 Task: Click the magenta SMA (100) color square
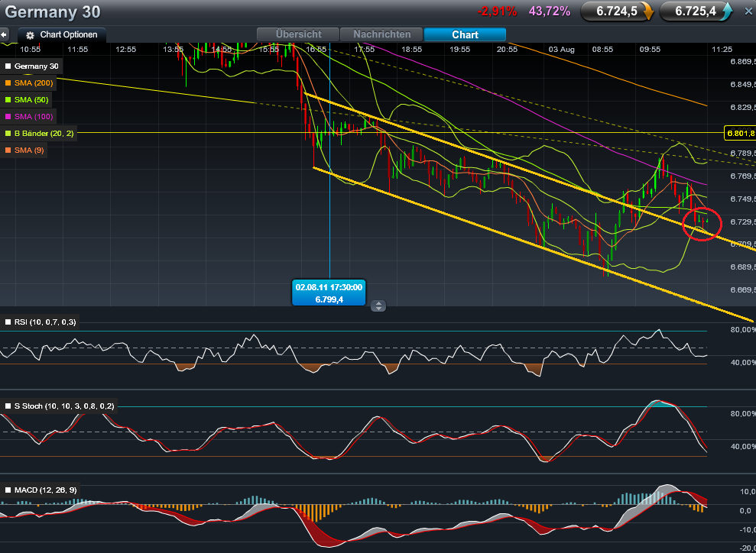[x=8, y=117]
